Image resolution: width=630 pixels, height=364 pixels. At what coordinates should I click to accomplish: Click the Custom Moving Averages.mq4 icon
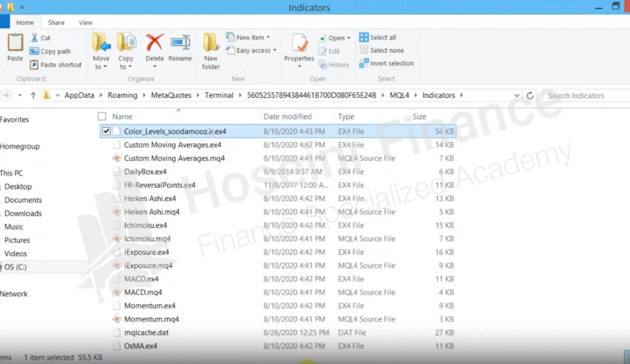click(x=117, y=158)
